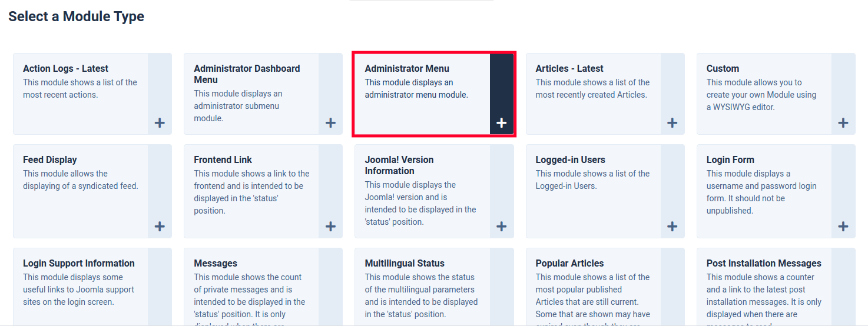Open the Login Support Information module
This screenshot has width=868, height=326.
(x=79, y=263)
